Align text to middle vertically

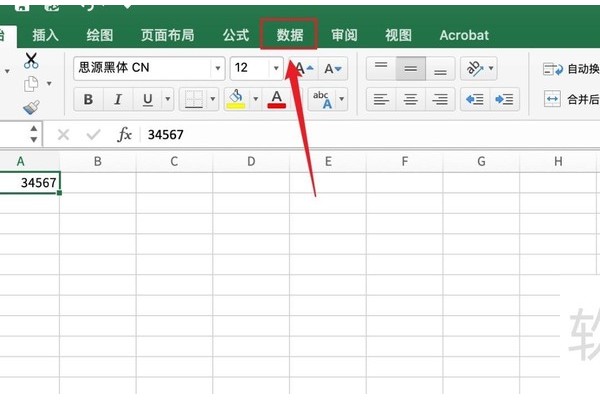tap(411, 69)
